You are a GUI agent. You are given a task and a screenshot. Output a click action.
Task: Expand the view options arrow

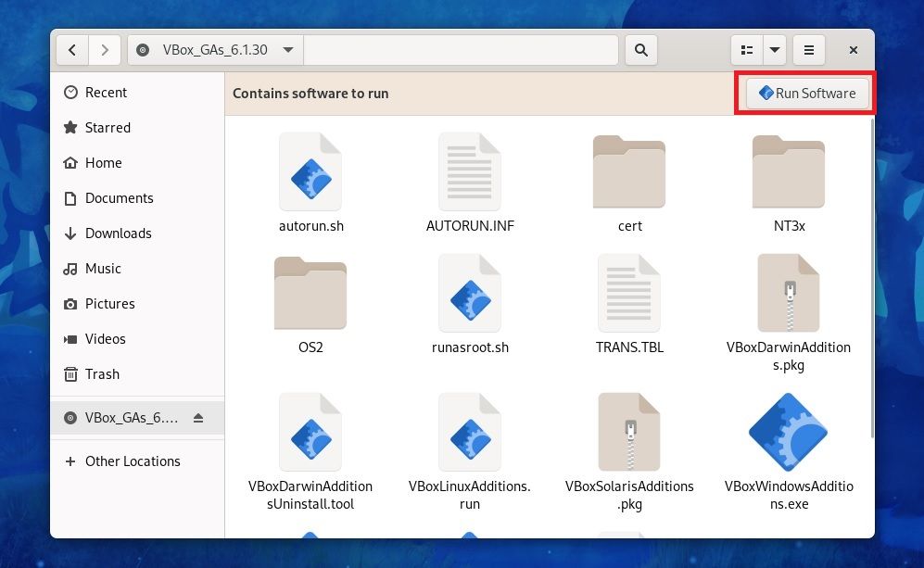click(x=775, y=50)
